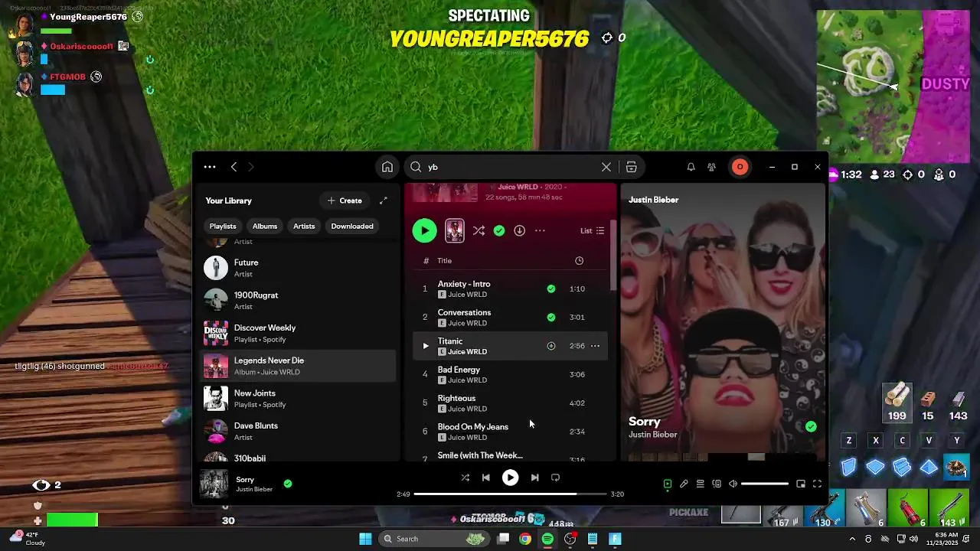
Task: Open Connect to a device
Action: [717, 484]
